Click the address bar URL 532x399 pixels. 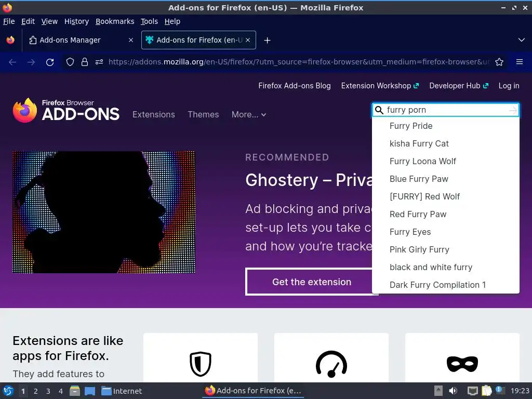tap(299, 62)
